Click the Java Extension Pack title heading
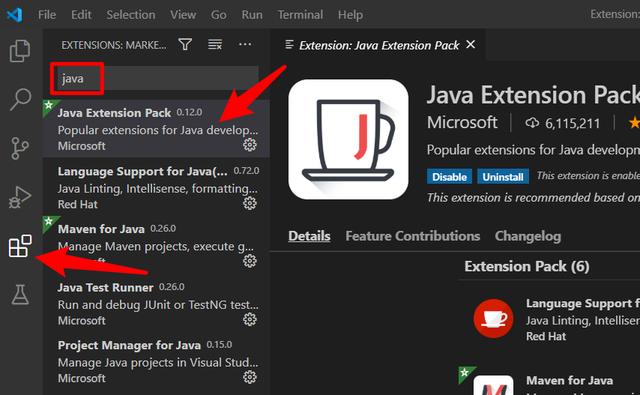 (x=533, y=95)
